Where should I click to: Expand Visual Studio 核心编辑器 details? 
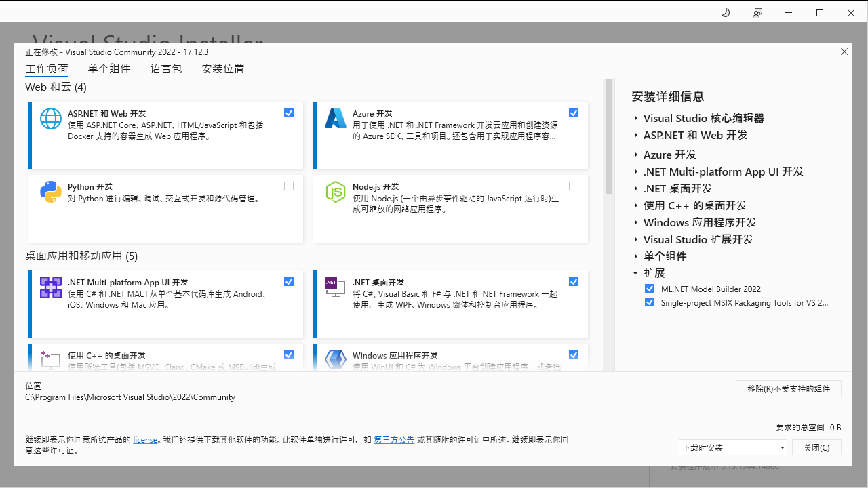click(x=636, y=118)
